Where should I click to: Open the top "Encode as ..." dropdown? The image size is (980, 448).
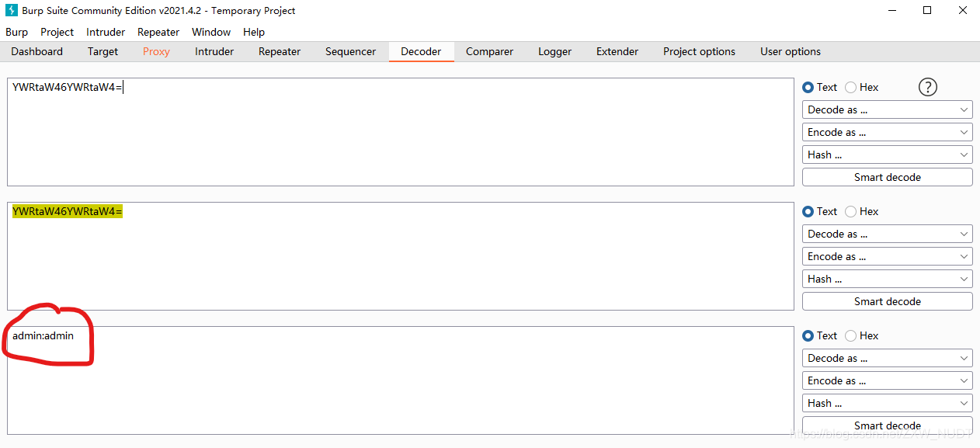887,131
